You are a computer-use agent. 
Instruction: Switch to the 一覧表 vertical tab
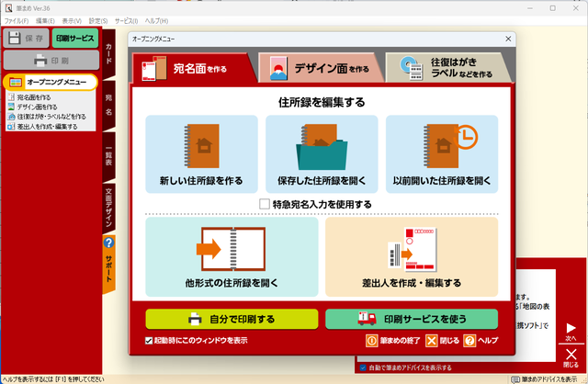click(x=108, y=156)
